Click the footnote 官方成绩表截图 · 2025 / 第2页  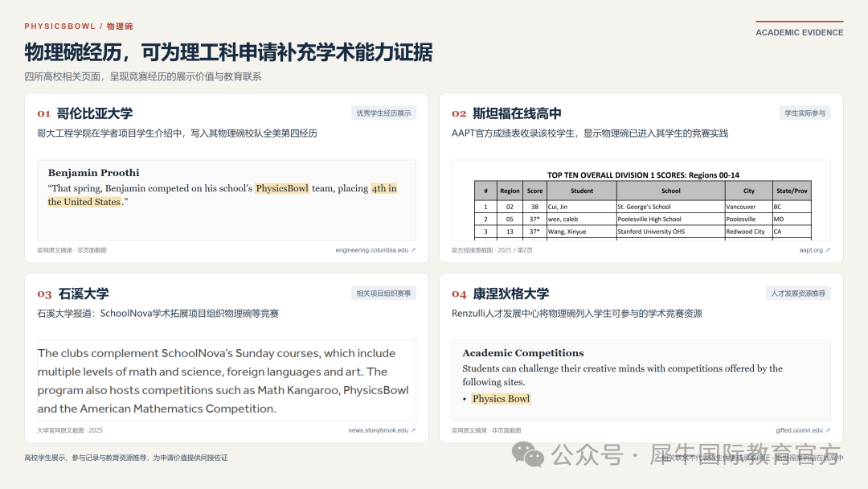(492, 250)
